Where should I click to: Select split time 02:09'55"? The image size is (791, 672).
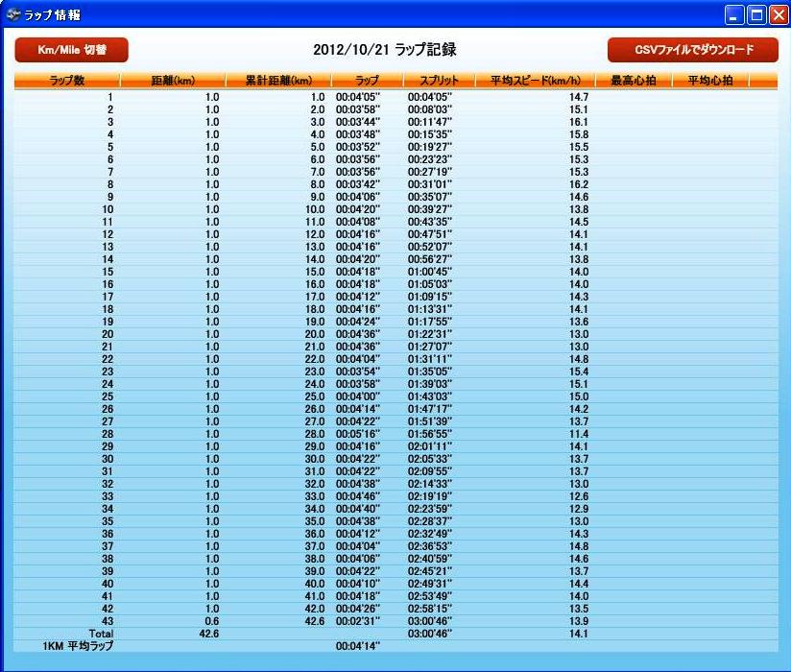click(x=430, y=471)
